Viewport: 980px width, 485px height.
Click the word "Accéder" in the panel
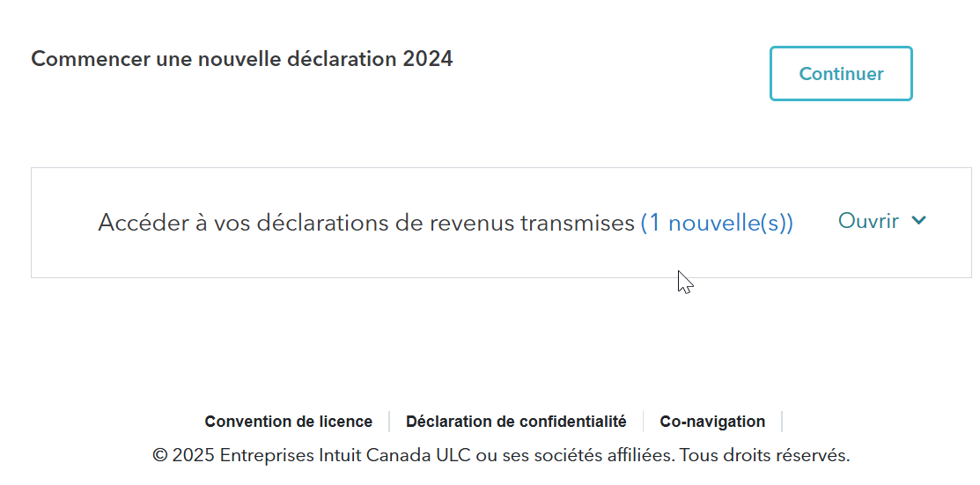click(139, 224)
